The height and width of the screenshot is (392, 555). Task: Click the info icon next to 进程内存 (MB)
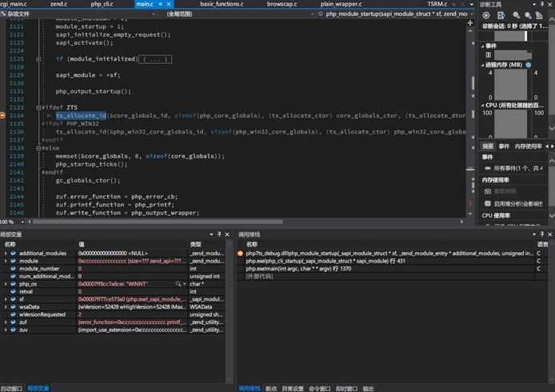point(529,65)
